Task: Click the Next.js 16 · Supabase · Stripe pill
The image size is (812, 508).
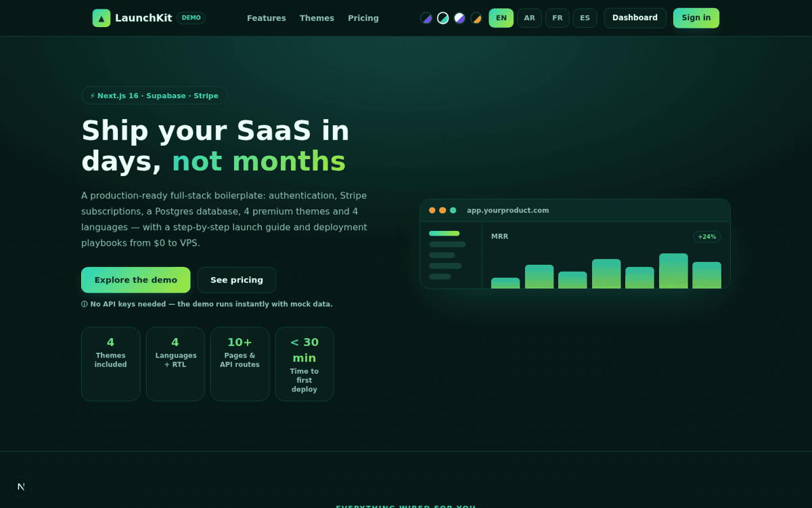Action: [x=154, y=96]
